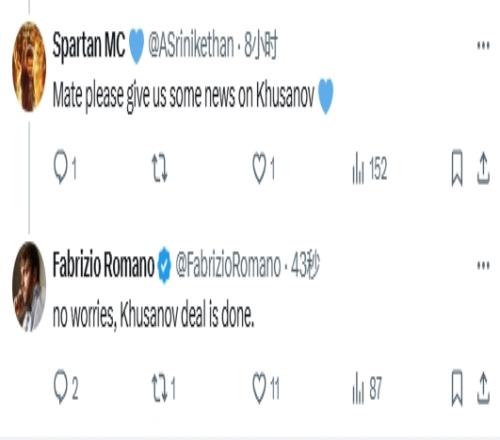The height and width of the screenshot is (440, 500).
Task: Open tweet text 'Khusanov deal is done'
Action: [x=187, y=315]
